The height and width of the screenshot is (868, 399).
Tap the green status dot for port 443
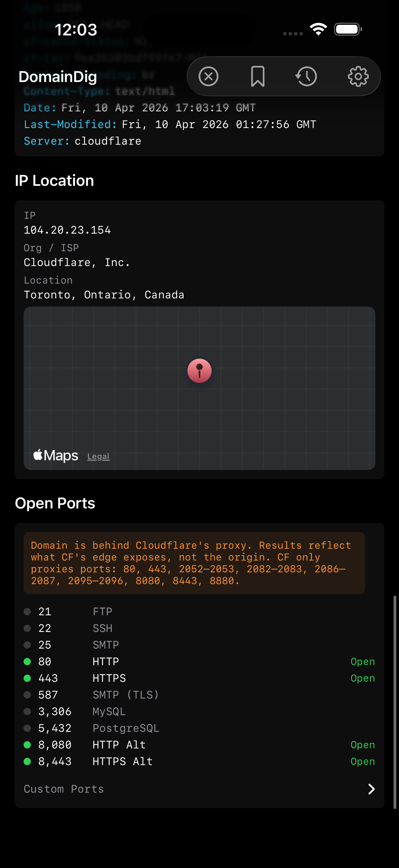point(27,678)
